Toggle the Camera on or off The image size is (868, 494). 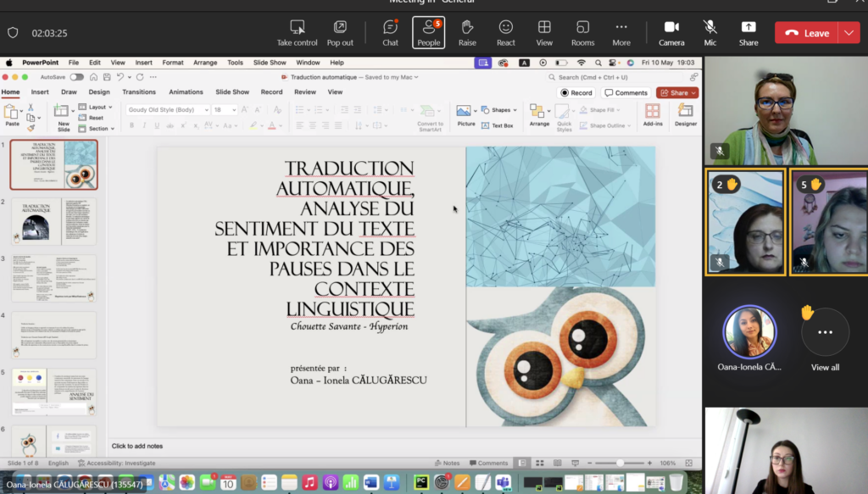pyautogui.click(x=671, y=32)
